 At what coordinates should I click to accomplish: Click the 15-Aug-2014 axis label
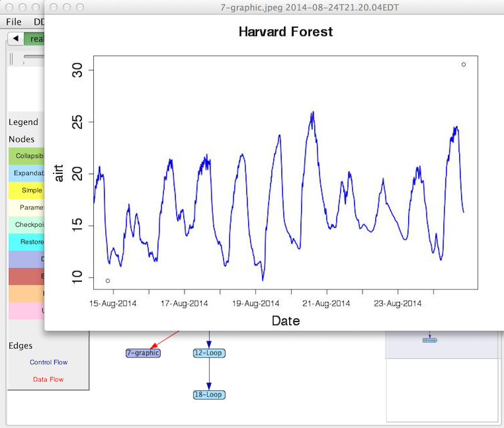[x=113, y=304]
